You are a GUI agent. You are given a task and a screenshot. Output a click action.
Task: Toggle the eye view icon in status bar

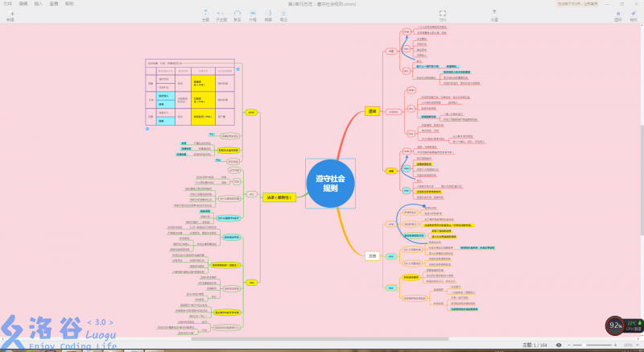pos(559,345)
